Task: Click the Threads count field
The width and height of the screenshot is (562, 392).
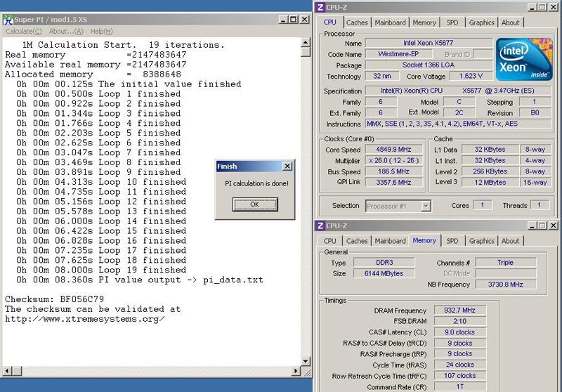Action: [x=539, y=205]
